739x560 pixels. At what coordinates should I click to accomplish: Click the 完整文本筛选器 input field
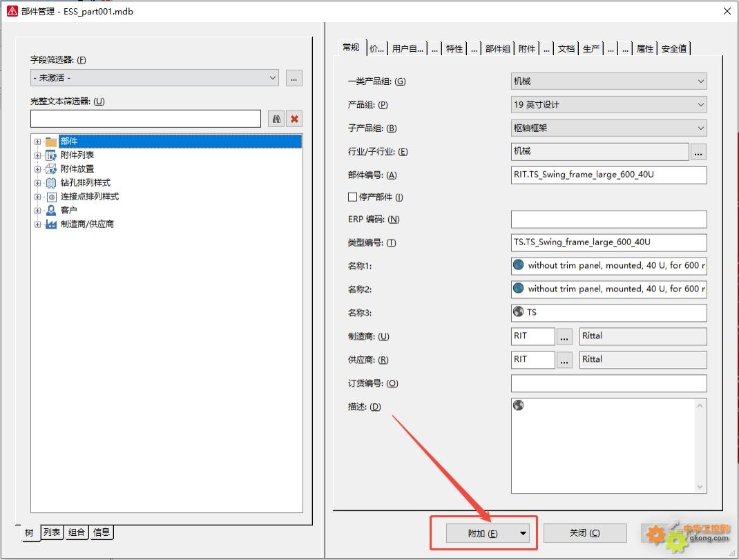click(146, 119)
